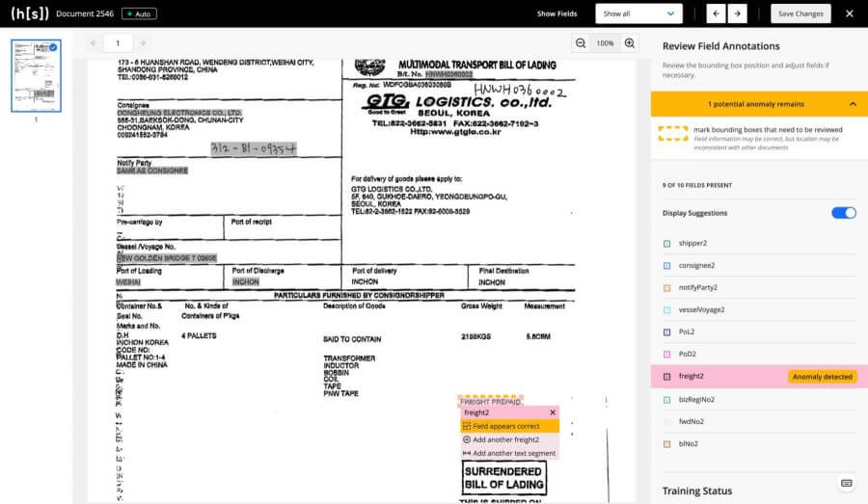
Task: Select Field appears correct option
Action: 506,426
